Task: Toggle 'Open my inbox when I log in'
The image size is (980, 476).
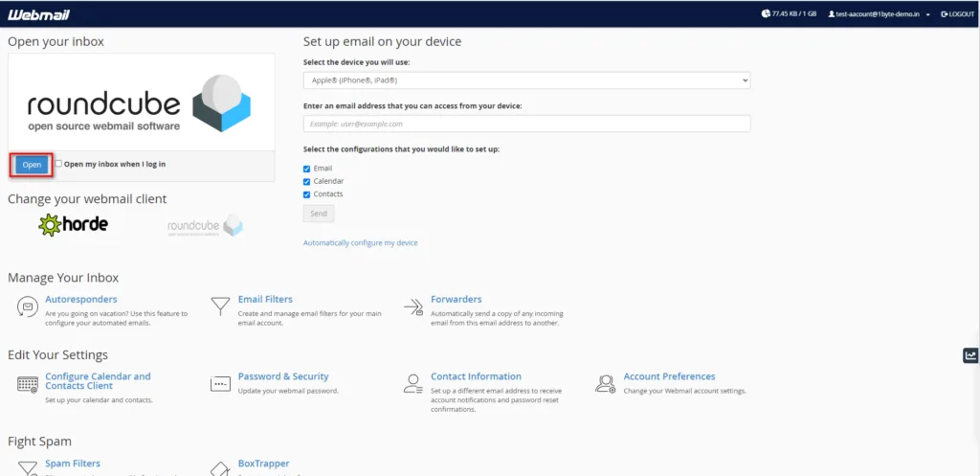Action: [58, 163]
